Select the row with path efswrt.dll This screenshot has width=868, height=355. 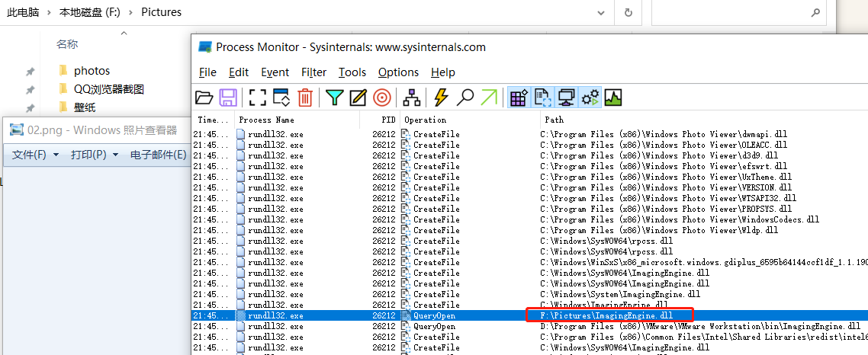[530, 166]
